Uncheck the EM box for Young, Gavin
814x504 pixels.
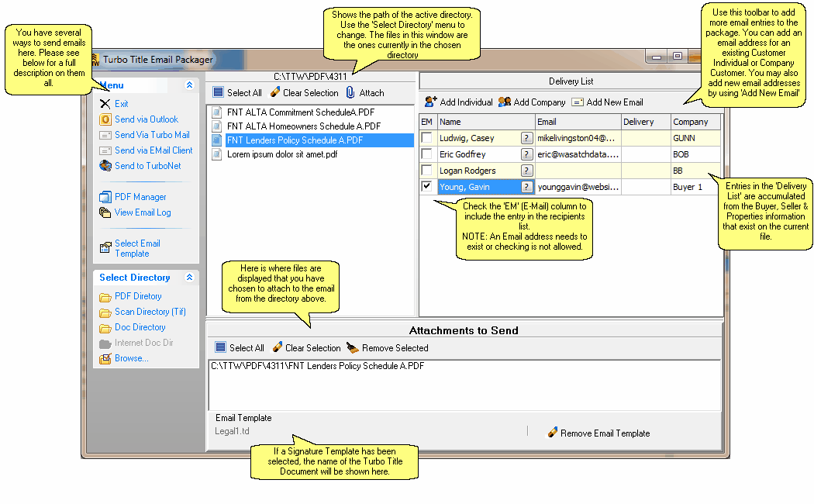pyautogui.click(x=426, y=186)
